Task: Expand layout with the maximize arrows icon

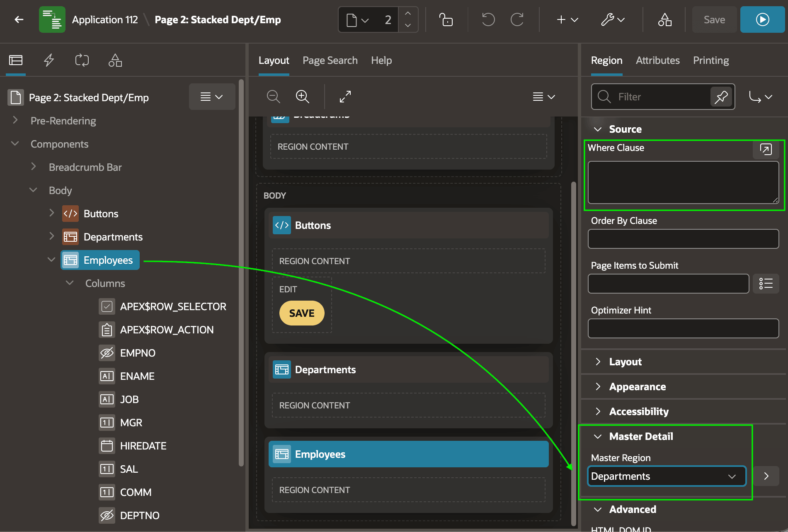Action: pos(345,97)
